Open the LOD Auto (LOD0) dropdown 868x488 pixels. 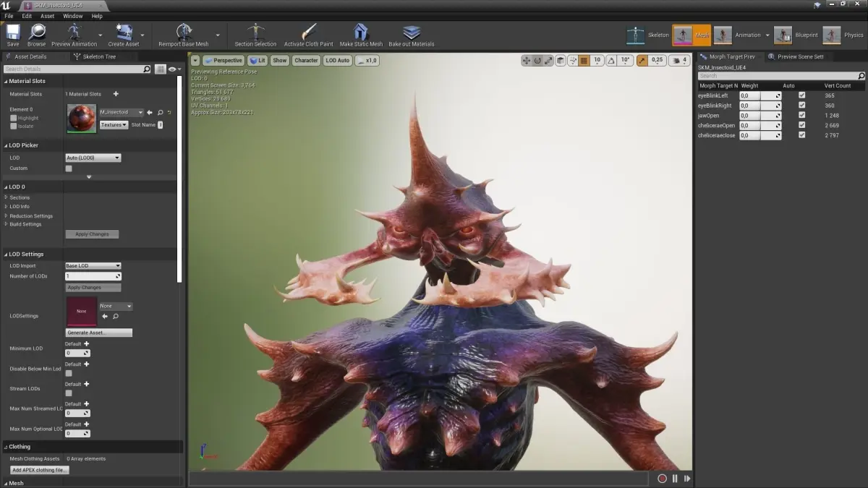click(93, 158)
